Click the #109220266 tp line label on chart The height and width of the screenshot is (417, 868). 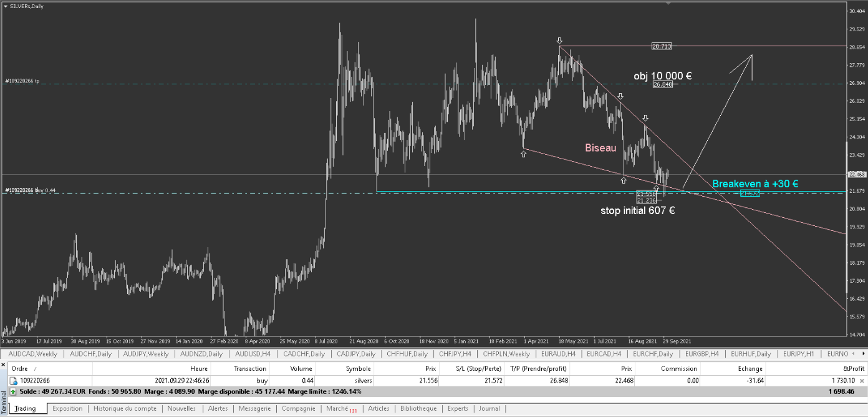pyautogui.click(x=22, y=81)
